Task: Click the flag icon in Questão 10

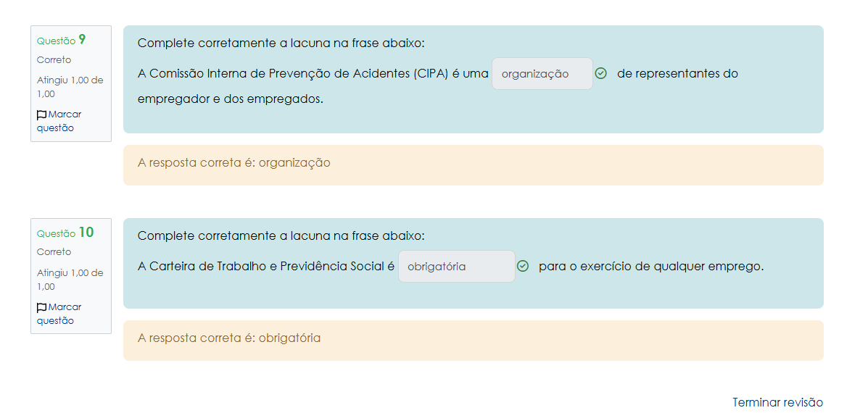Action: [x=41, y=307]
